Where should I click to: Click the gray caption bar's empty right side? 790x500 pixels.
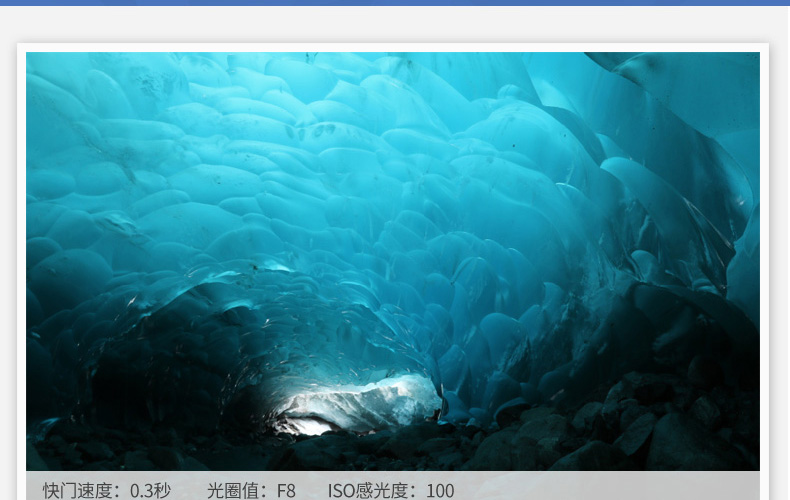640,488
